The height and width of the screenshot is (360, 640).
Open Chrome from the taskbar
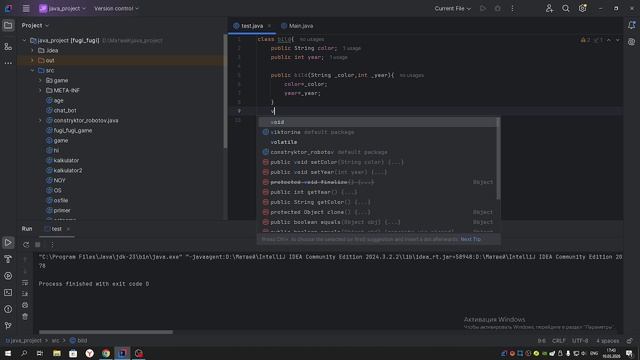(106, 353)
